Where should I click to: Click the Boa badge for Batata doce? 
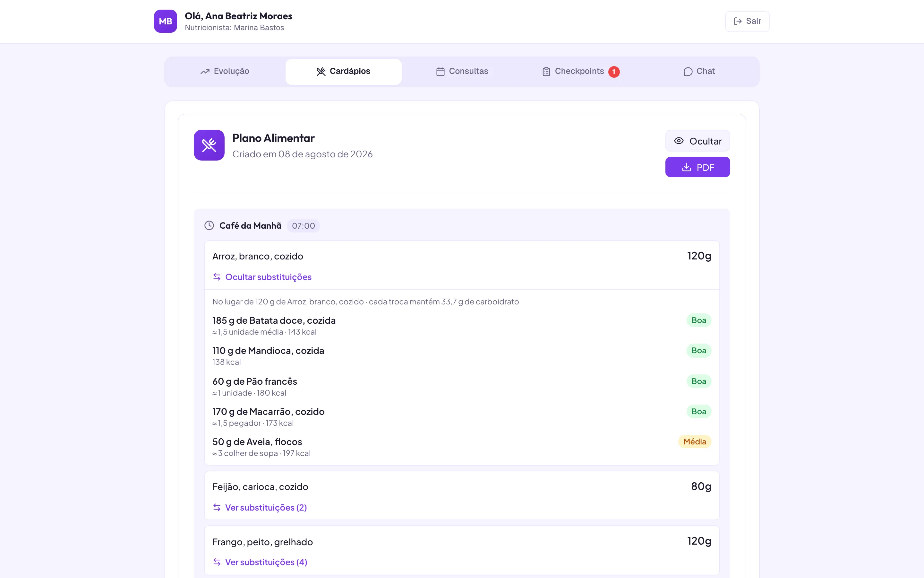point(699,320)
